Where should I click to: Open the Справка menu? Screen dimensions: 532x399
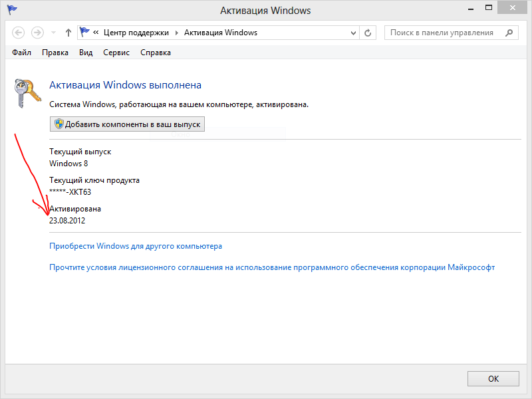156,53
